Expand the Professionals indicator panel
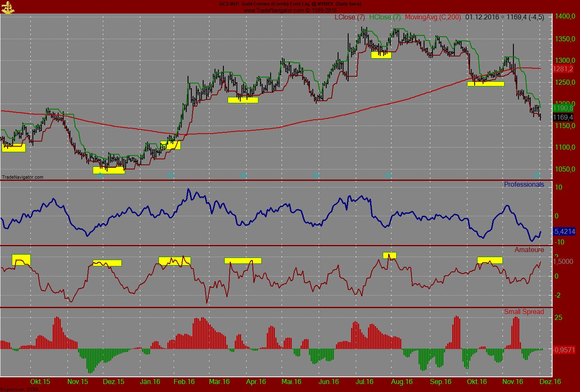 point(524,184)
